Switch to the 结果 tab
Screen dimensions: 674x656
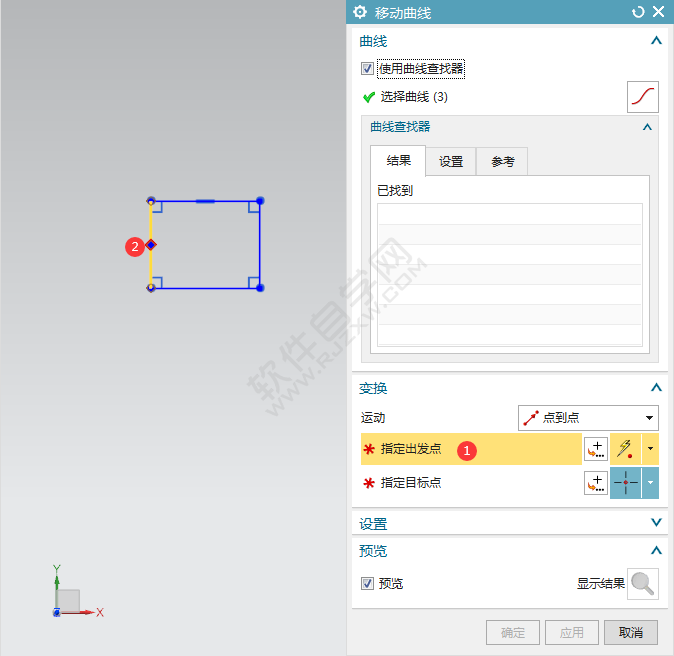398,161
